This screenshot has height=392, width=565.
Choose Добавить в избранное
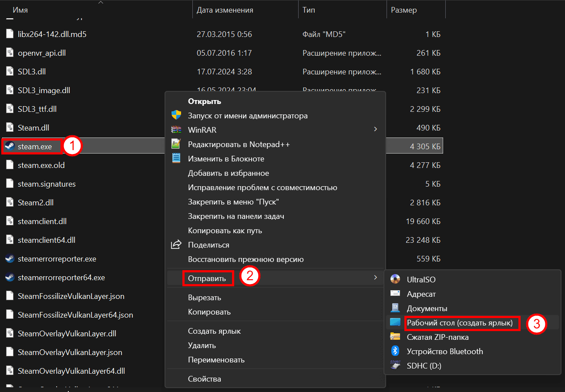click(x=229, y=173)
